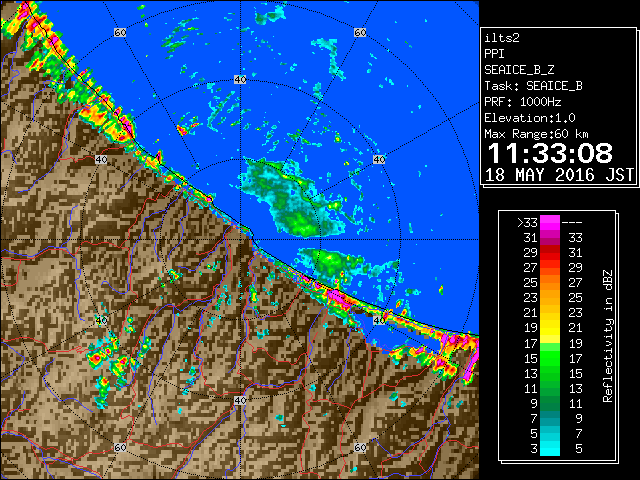Click the '60' range label over land in the southwest
This screenshot has width=640, height=480.
(120, 447)
